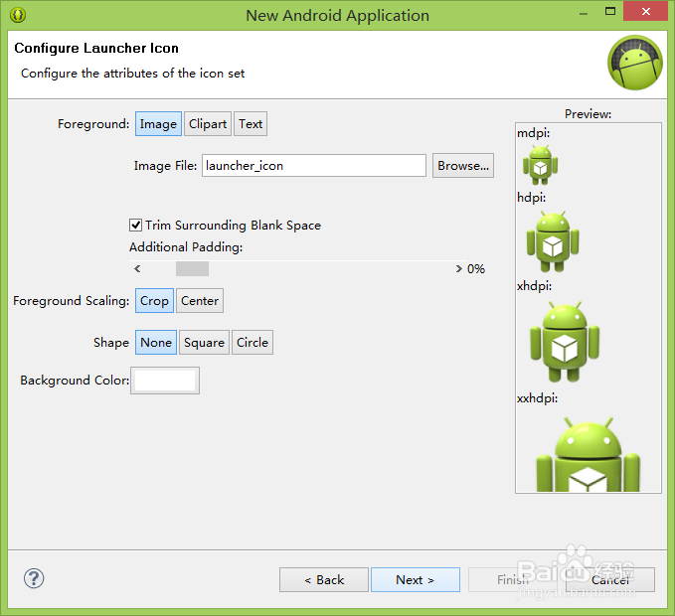The image size is (675, 616).
Task: Click the Eclipse window title bar icon
Action: coord(18,15)
